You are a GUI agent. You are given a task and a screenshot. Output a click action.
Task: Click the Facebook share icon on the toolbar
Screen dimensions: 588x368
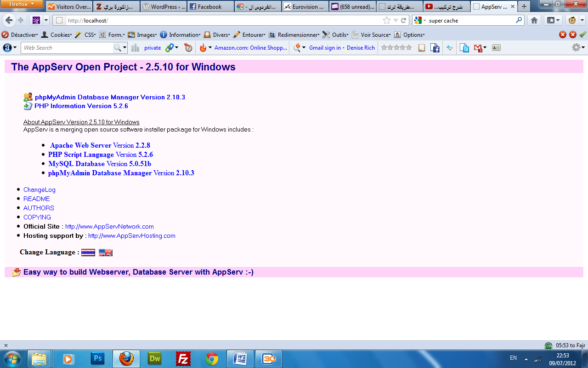pyautogui.click(x=435, y=47)
